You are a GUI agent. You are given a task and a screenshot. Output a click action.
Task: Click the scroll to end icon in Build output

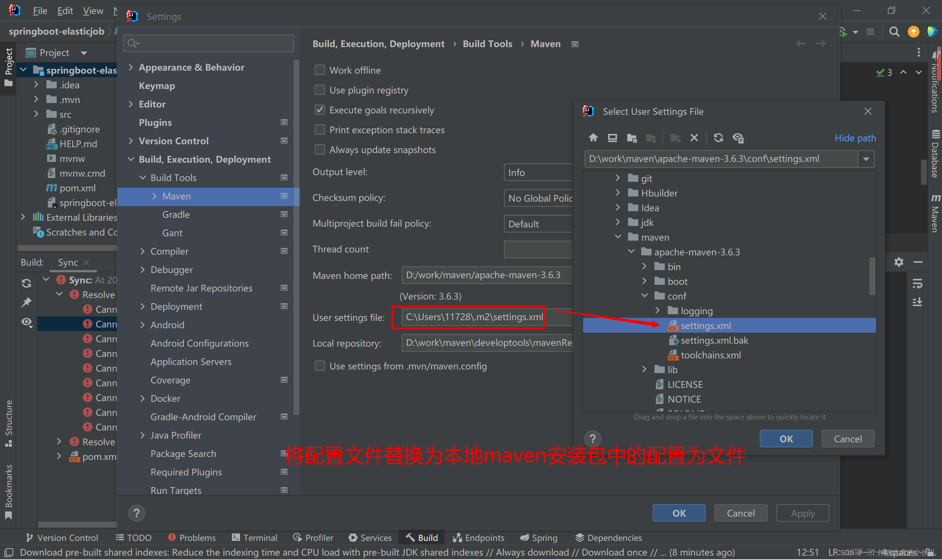917,302
